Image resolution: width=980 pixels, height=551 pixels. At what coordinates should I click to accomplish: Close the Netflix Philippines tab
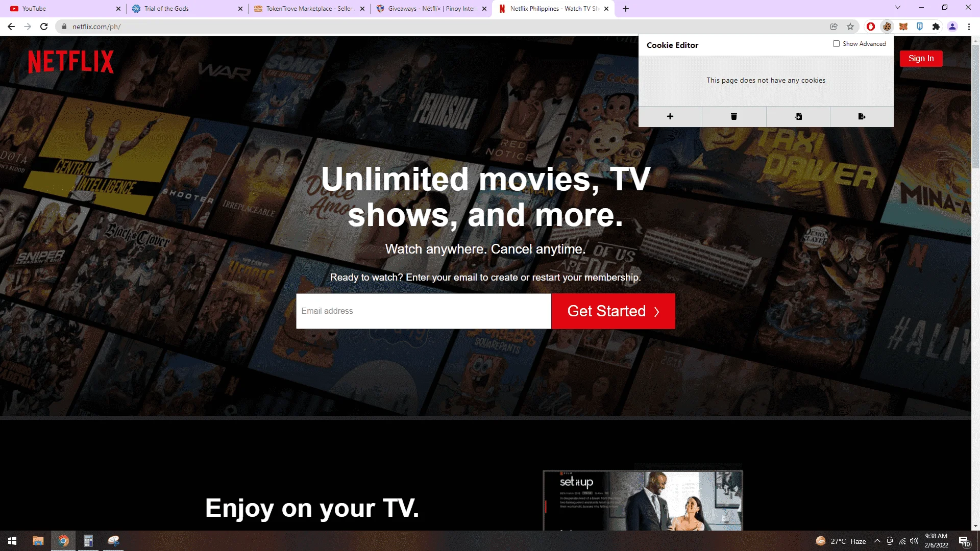pyautogui.click(x=606, y=9)
